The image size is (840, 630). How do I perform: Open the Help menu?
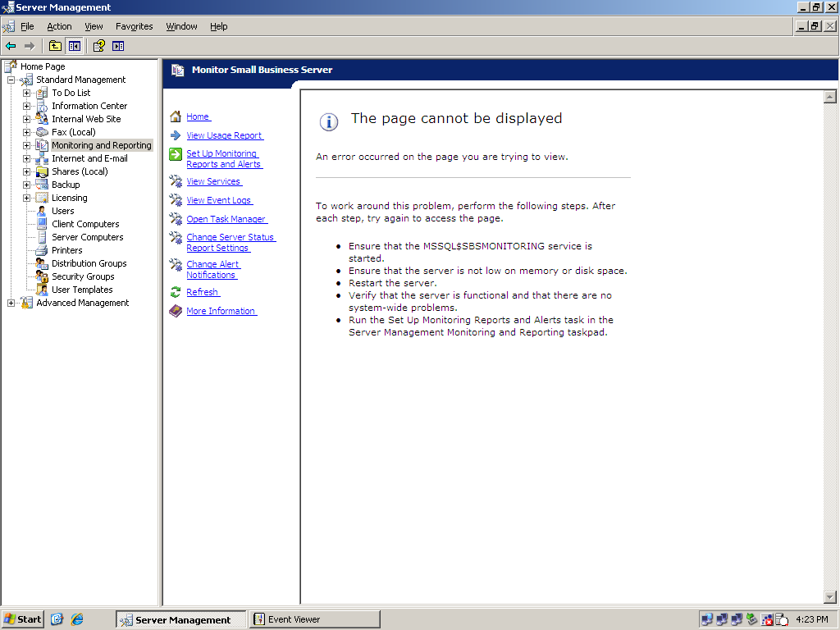(218, 26)
